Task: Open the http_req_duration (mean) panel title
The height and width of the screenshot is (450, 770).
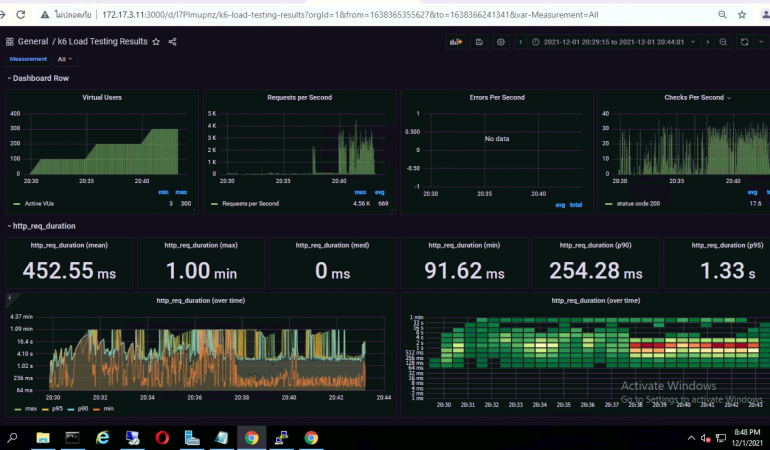Action: [69, 245]
